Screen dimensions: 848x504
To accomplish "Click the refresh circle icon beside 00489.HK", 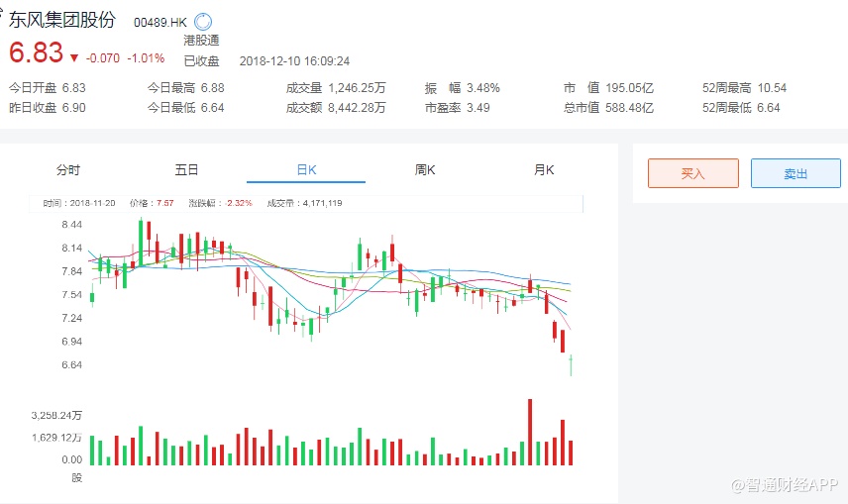I will click(x=203, y=21).
